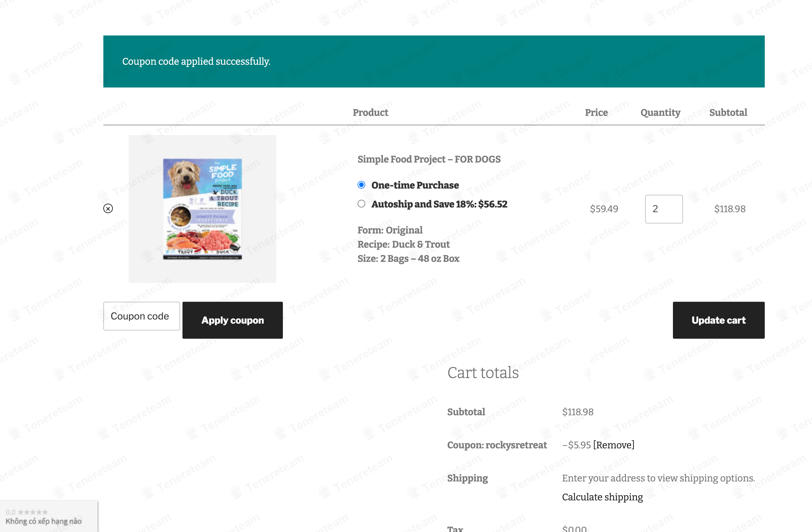
Task: Click the circled X remove-item icon
Action: point(108,208)
